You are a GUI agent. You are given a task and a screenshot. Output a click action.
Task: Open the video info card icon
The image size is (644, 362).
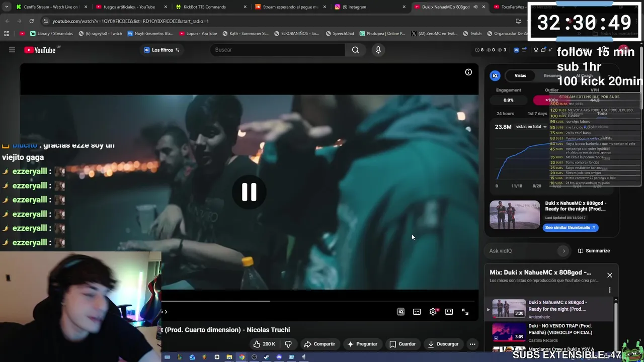pyautogui.click(x=468, y=72)
